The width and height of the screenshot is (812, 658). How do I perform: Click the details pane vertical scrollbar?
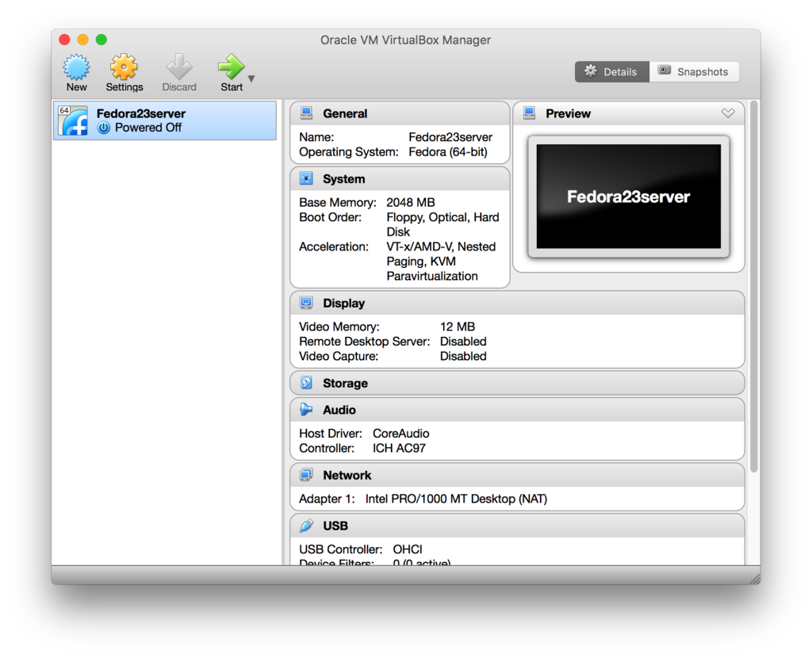pos(754,286)
